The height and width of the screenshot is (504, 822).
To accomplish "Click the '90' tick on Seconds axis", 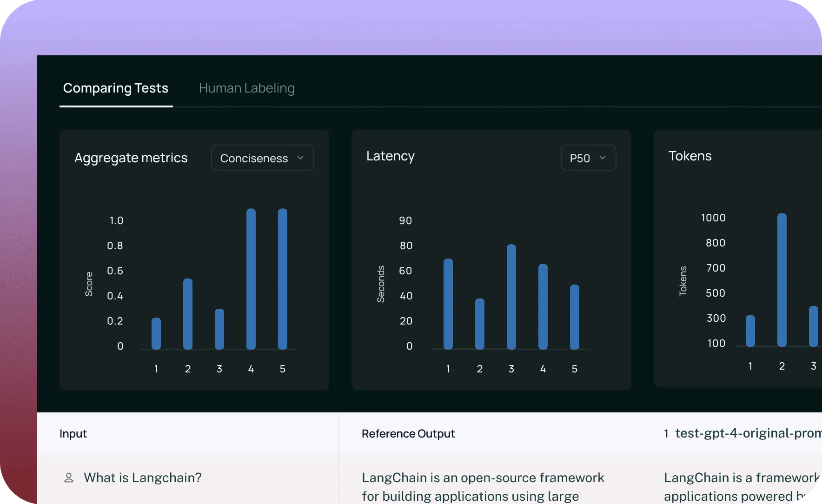I will coord(405,220).
